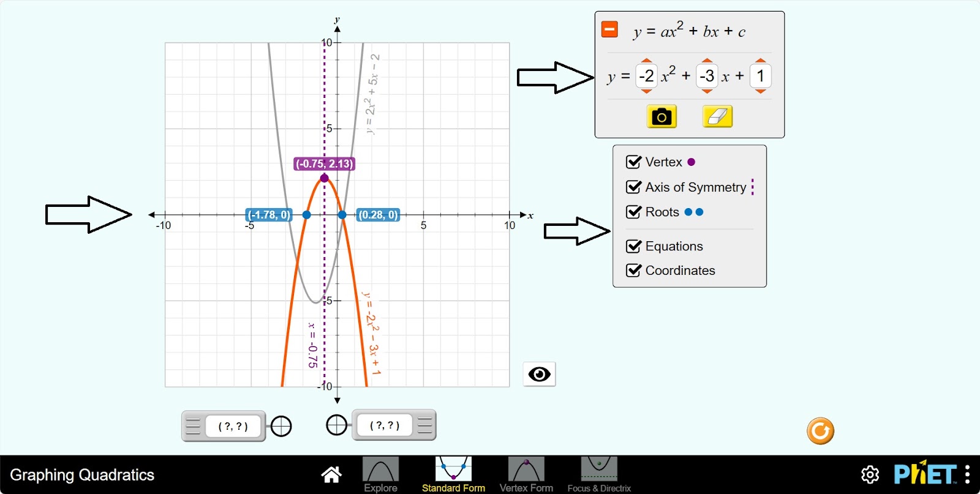
Task: Open the Focus & Directrix screen
Action: (x=598, y=474)
